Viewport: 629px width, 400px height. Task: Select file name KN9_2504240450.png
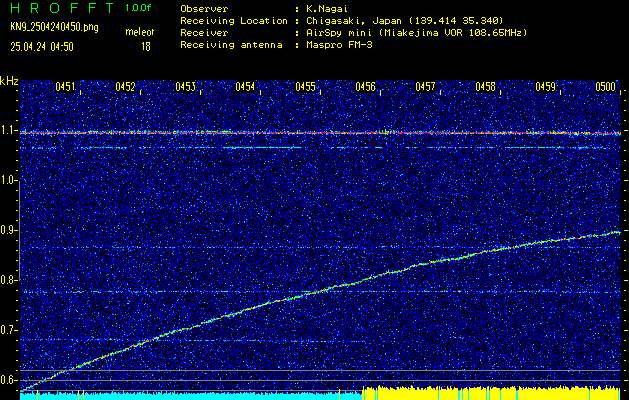pyautogui.click(x=54, y=28)
